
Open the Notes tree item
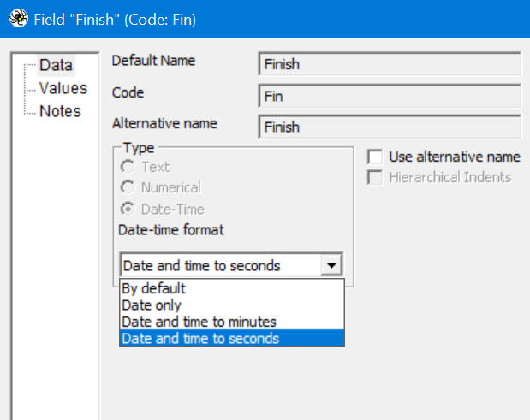[60, 111]
